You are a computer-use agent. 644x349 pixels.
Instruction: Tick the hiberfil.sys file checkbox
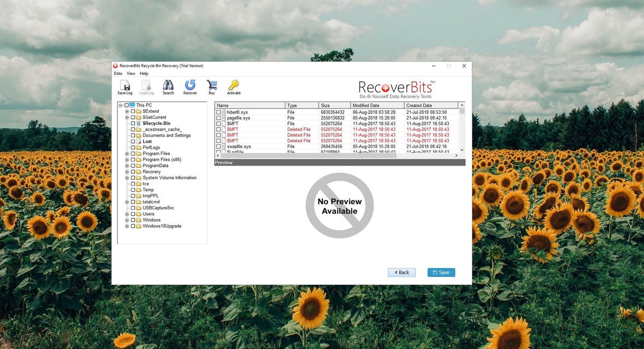coord(218,112)
